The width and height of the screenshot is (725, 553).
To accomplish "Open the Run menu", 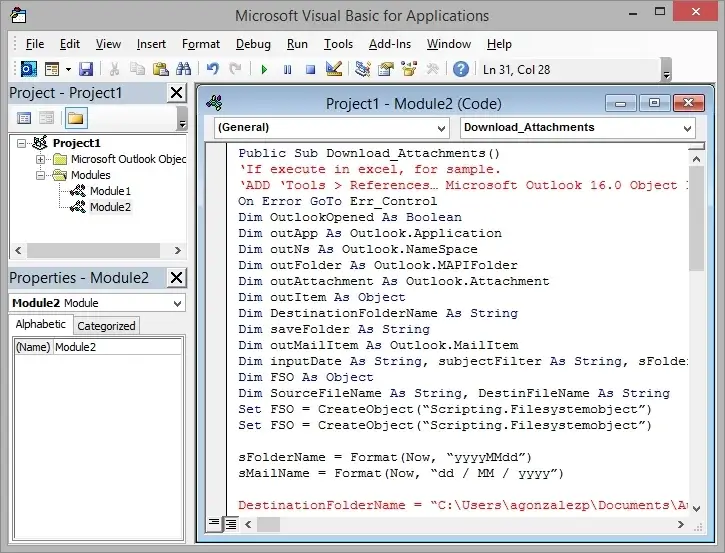I will (297, 44).
